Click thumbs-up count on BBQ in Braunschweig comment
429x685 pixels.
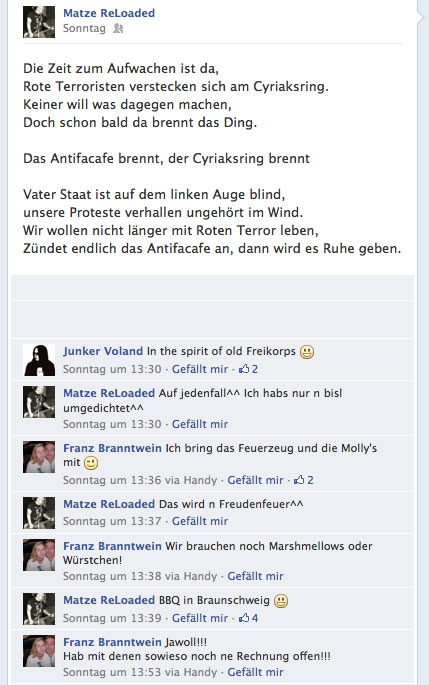pos(248,618)
